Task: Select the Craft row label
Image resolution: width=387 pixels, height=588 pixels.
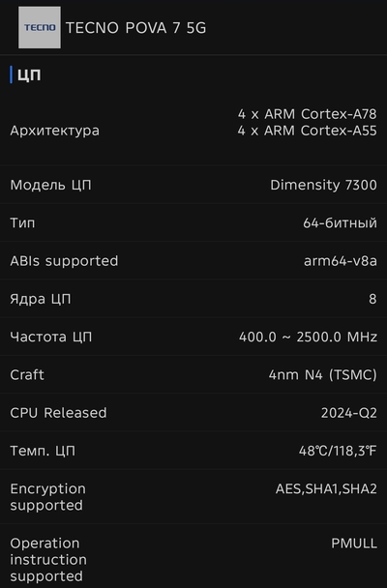Action: click(27, 374)
